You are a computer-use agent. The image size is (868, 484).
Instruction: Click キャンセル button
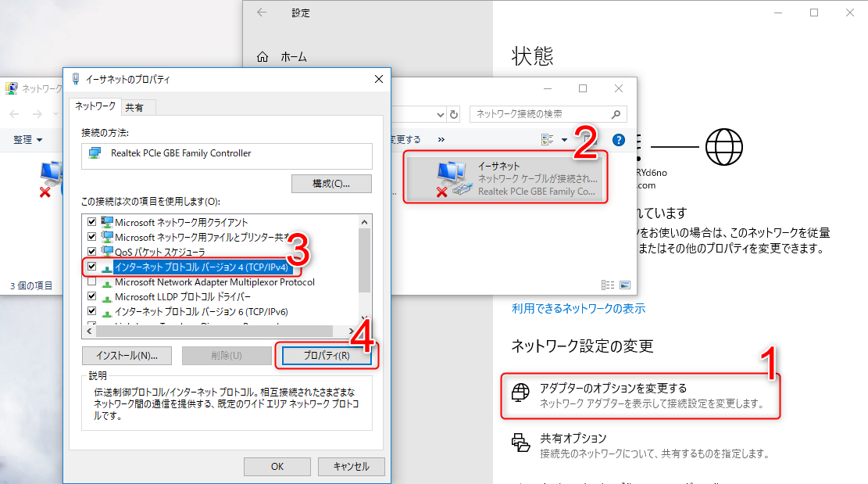click(x=351, y=466)
